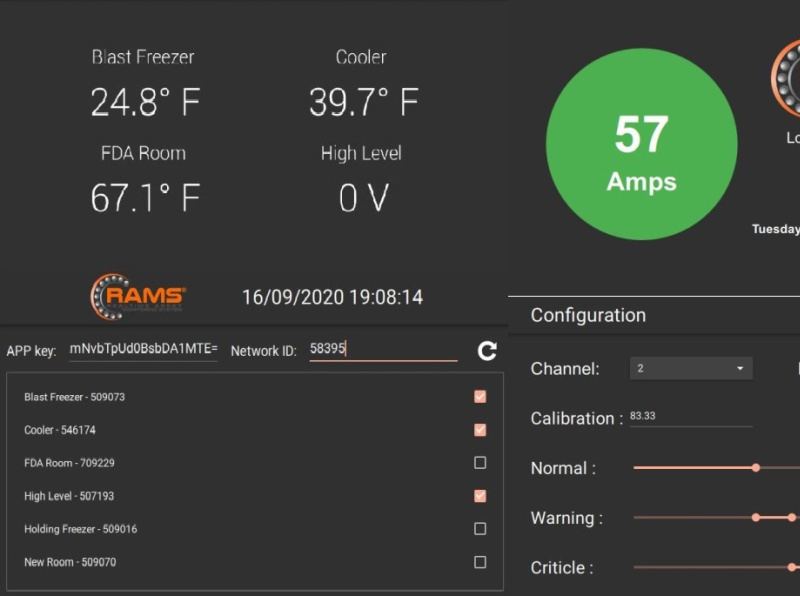Toggle the High Level checkbox
The height and width of the screenshot is (596, 800).
[479, 495]
